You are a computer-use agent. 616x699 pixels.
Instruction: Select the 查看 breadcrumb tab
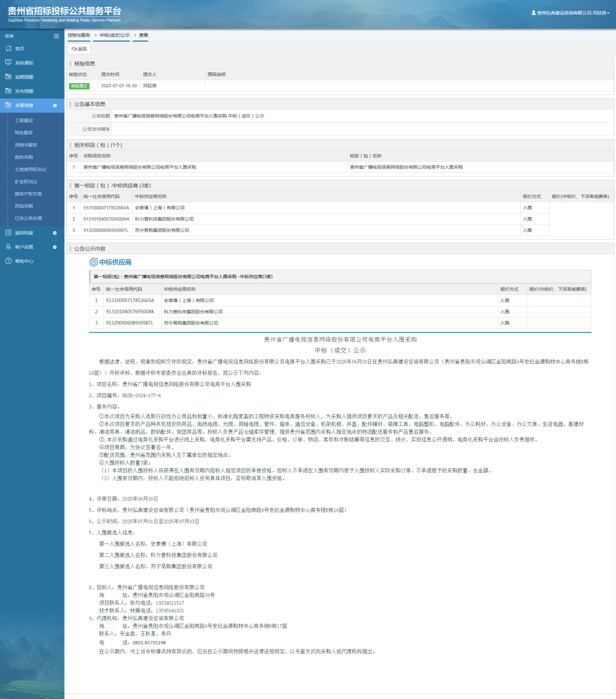pos(143,35)
